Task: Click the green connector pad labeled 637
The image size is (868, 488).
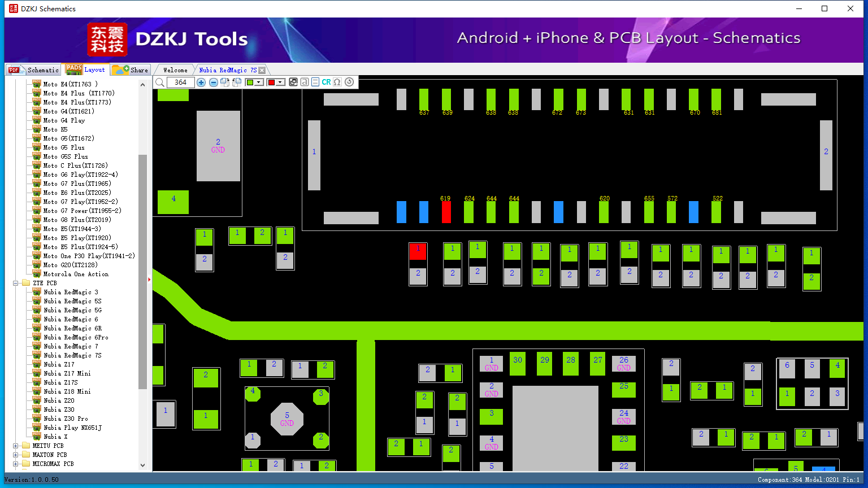Action: [424, 99]
